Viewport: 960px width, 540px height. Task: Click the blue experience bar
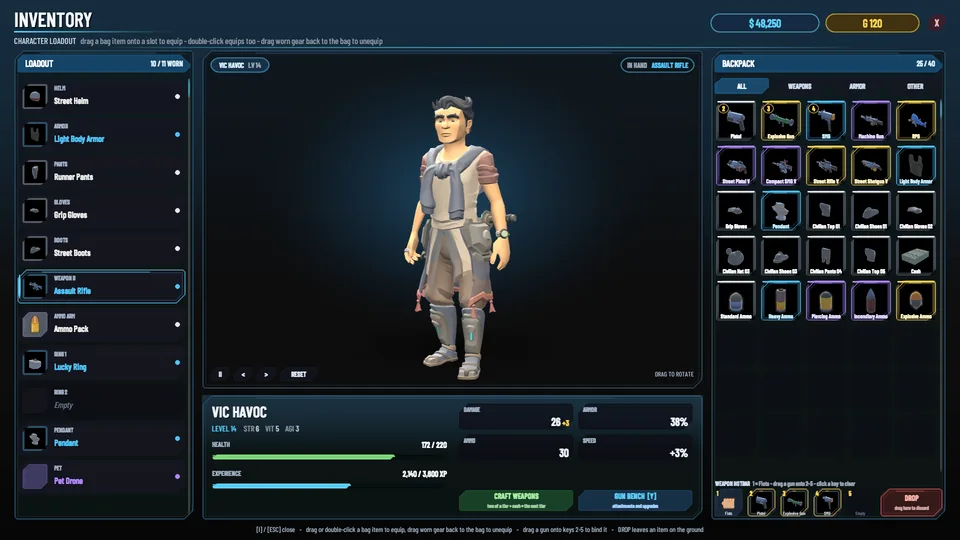tap(281, 486)
